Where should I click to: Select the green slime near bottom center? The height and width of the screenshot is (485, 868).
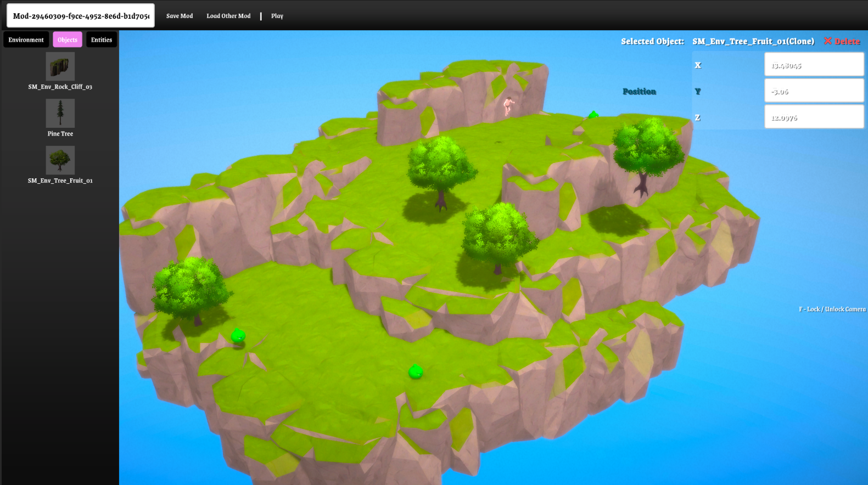click(x=416, y=371)
